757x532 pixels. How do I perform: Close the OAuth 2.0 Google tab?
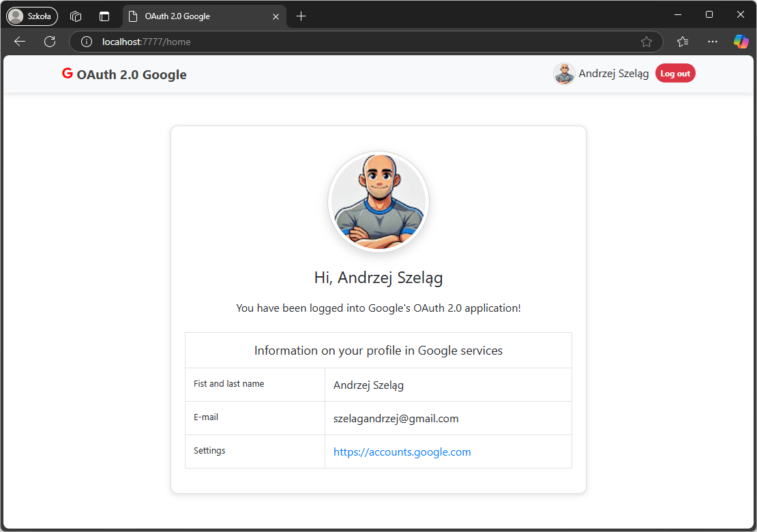coord(276,16)
